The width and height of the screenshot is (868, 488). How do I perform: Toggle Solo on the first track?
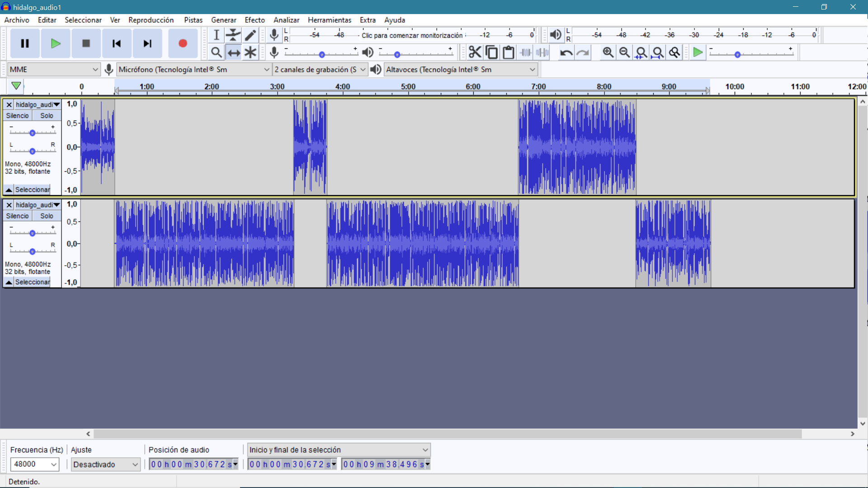pyautogui.click(x=47, y=116)
